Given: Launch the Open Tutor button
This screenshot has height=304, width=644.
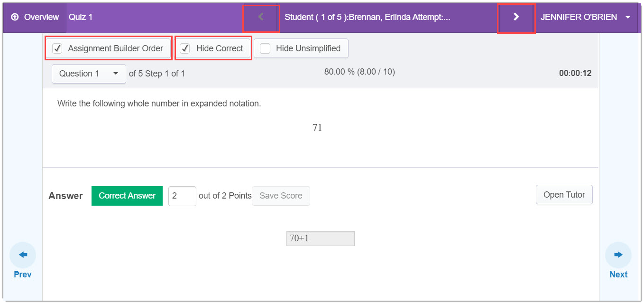Looking at the screenshot, I should tap(564, 195).
